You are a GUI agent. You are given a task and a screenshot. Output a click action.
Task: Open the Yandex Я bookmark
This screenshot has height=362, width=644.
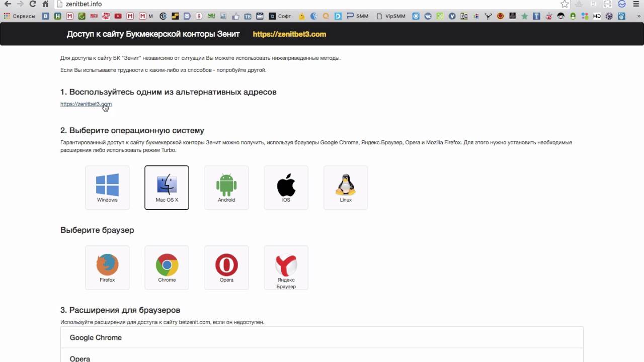[x=199, y=16]
